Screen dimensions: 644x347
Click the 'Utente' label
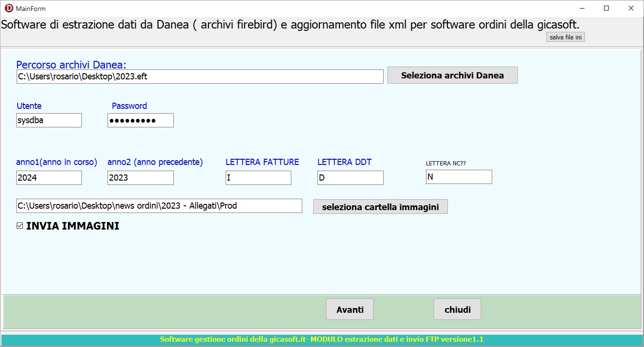[29, 106]
